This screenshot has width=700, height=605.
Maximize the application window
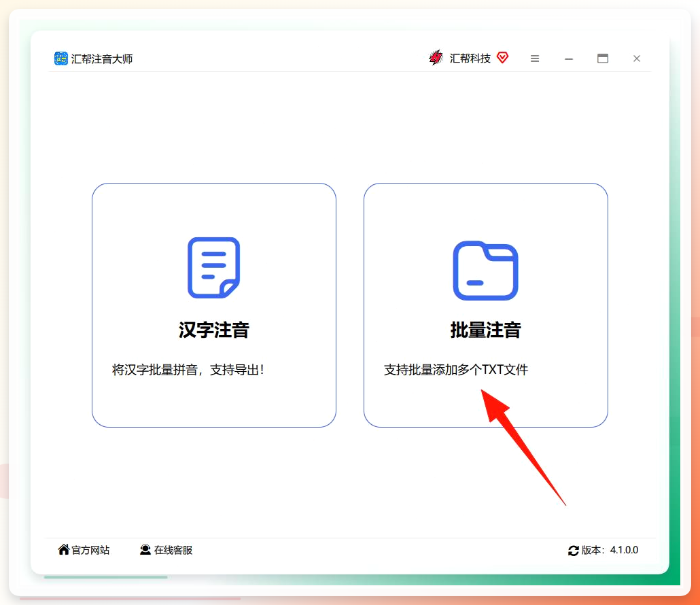click(x=603, y=58)
